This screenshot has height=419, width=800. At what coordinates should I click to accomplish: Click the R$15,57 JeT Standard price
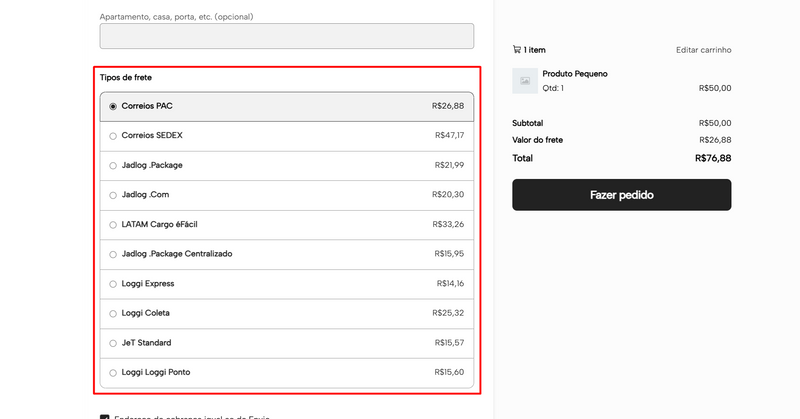[449, 342]
